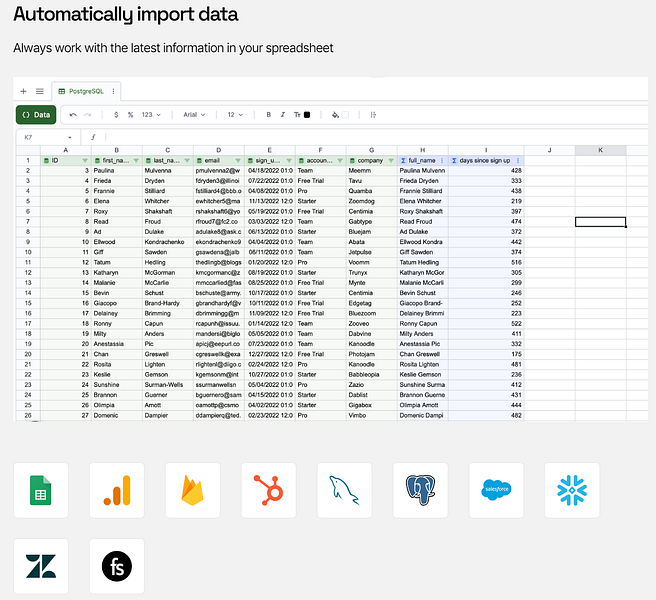Click the MySQL dolphin icon

pyautogui.click(x=344, y=490)
